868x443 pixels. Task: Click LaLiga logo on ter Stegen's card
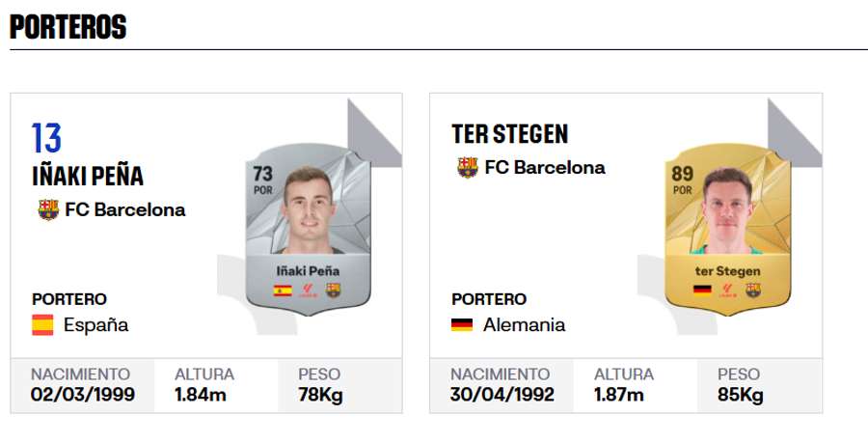(727, 291)
